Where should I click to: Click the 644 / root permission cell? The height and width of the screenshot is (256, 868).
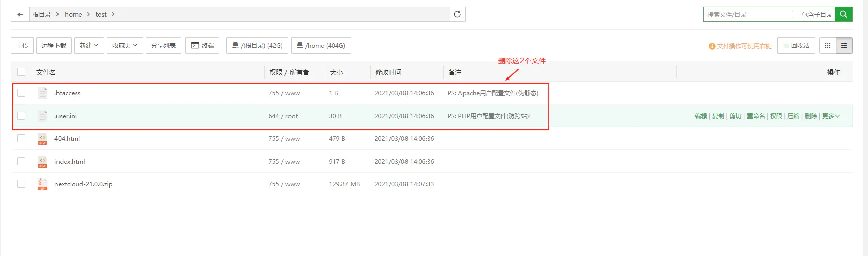(283, 116)
